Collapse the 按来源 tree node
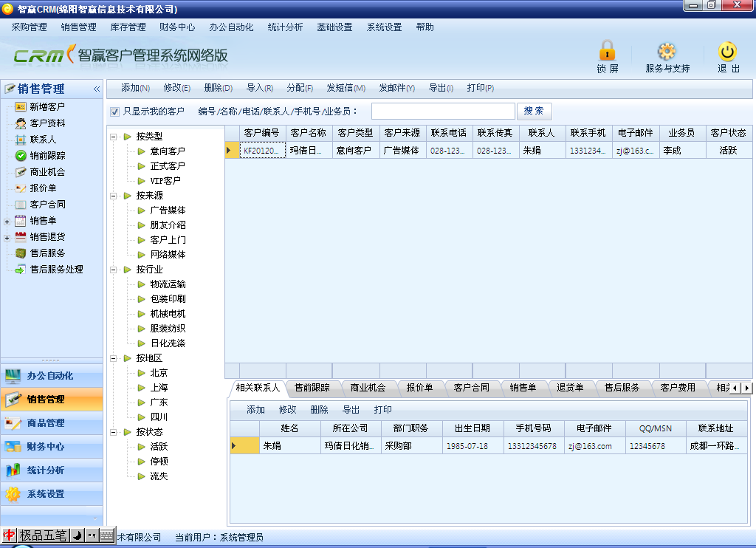Viewport: 756px width, 548px height. click(x=113, y=196)
